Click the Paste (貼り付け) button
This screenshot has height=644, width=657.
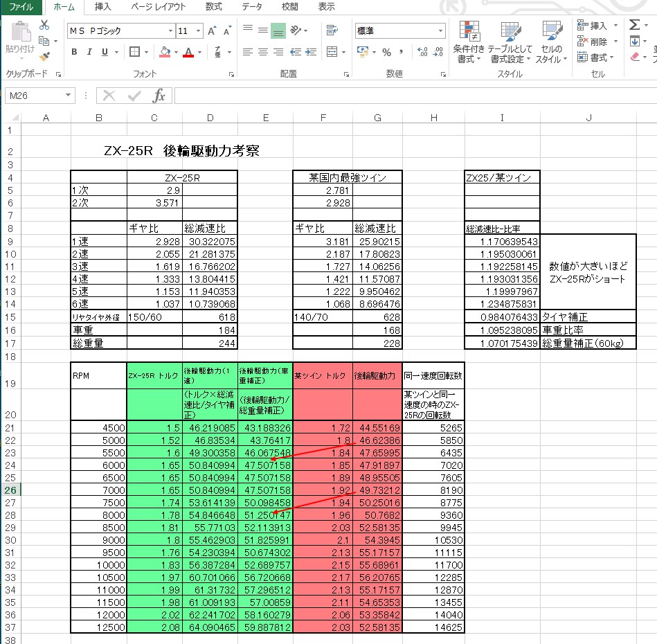(20, 37)
